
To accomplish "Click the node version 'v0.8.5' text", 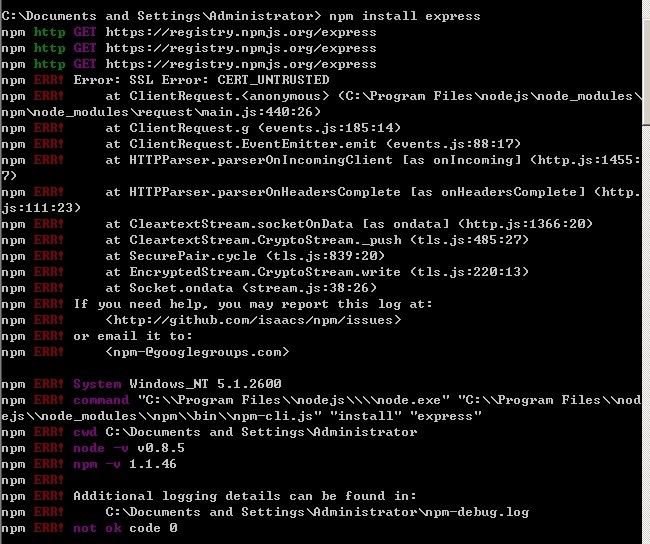I will tap(161, 448).
